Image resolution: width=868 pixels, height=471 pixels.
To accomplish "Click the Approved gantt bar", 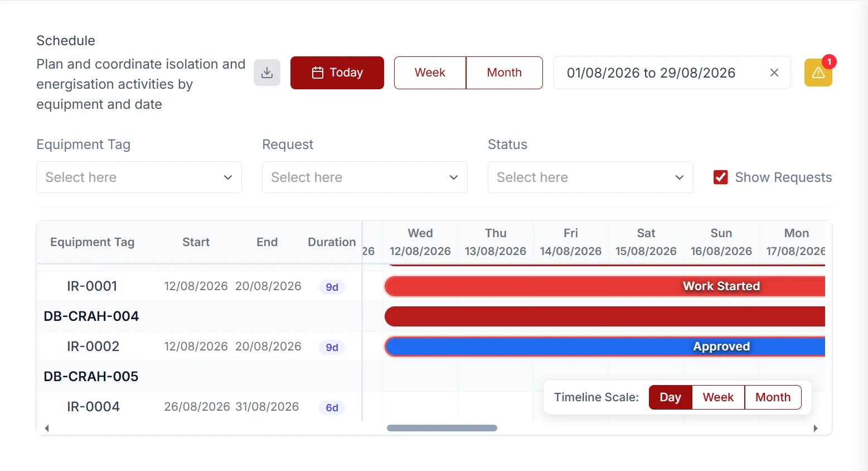I will pyautogui.click(x=605, y=347).
